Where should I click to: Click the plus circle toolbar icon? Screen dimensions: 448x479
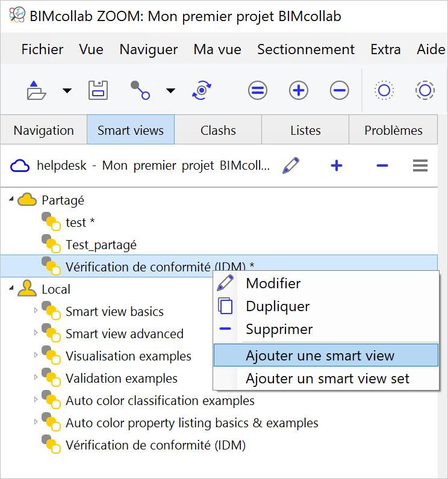(x=299, y=90)
